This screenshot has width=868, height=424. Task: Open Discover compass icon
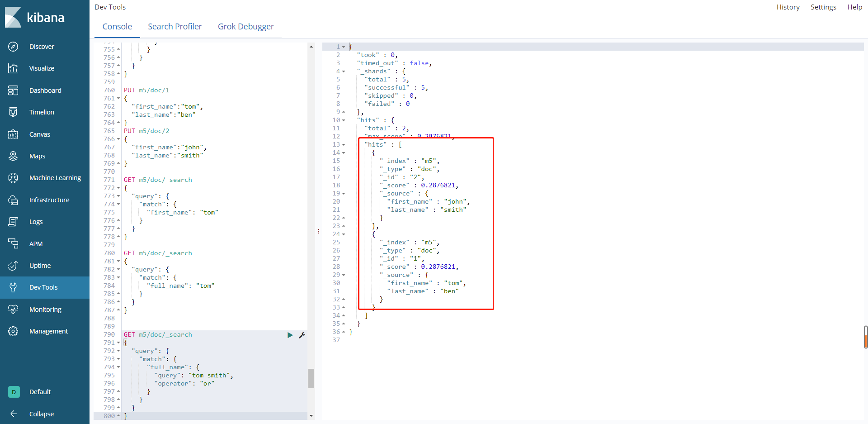coord(13,47)
